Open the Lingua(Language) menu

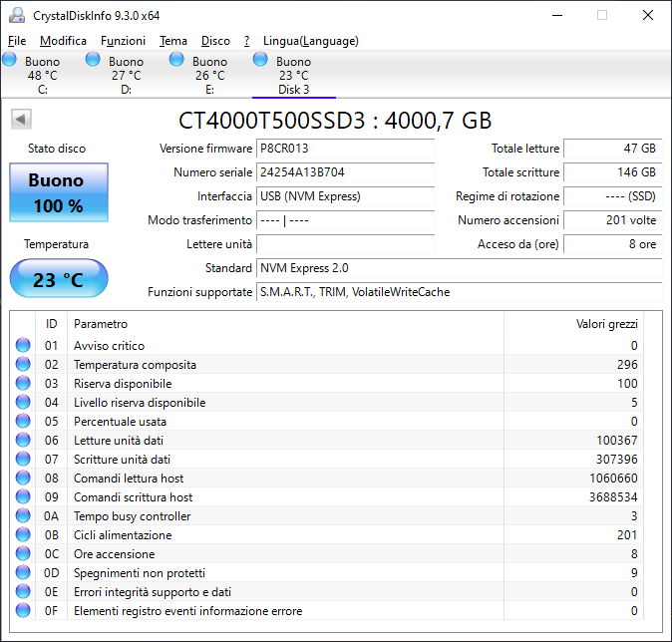click(311, 41)
